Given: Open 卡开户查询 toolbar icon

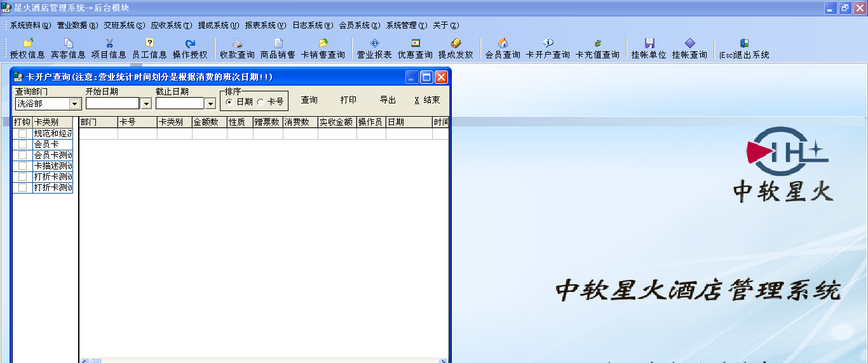Looking at the screenshot, I should pos(548,49).
